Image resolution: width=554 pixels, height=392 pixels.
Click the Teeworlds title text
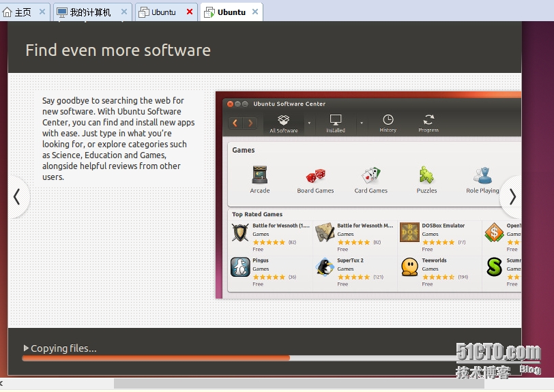(x=434, y=260)
